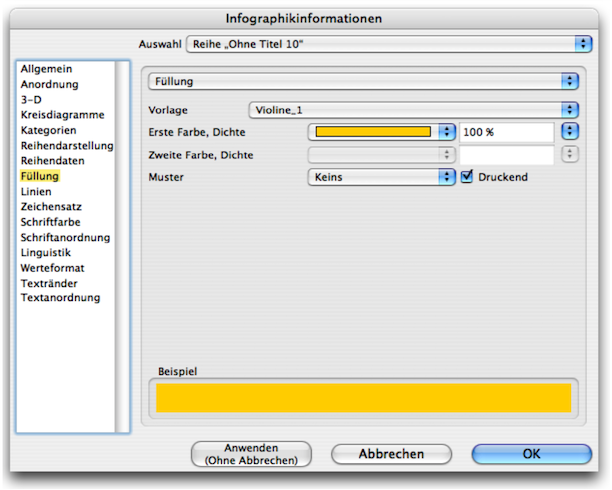The height and width of the screenshot is (490, 612).
Task: Switch to Schriftfarbe in the list
Action: click(x=51, y=222)
